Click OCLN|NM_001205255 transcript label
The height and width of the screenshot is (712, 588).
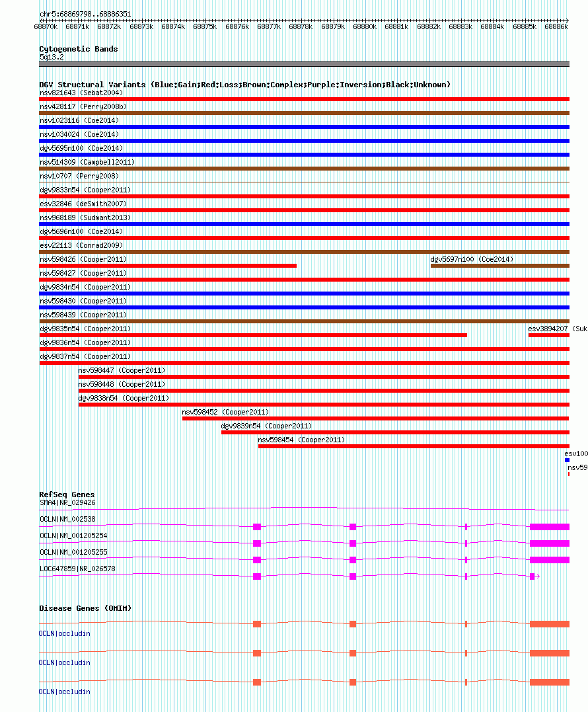coord(73,552)
